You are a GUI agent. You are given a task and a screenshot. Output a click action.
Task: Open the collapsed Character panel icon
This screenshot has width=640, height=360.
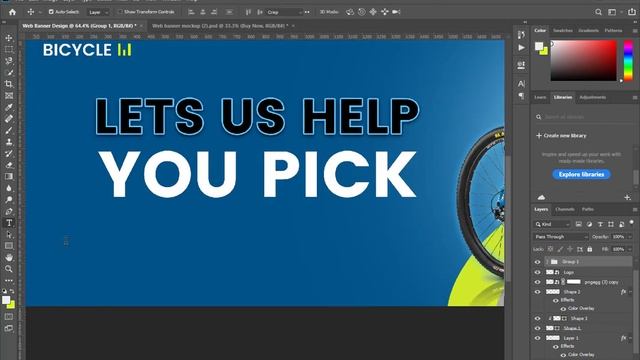(x=521, y=84)
